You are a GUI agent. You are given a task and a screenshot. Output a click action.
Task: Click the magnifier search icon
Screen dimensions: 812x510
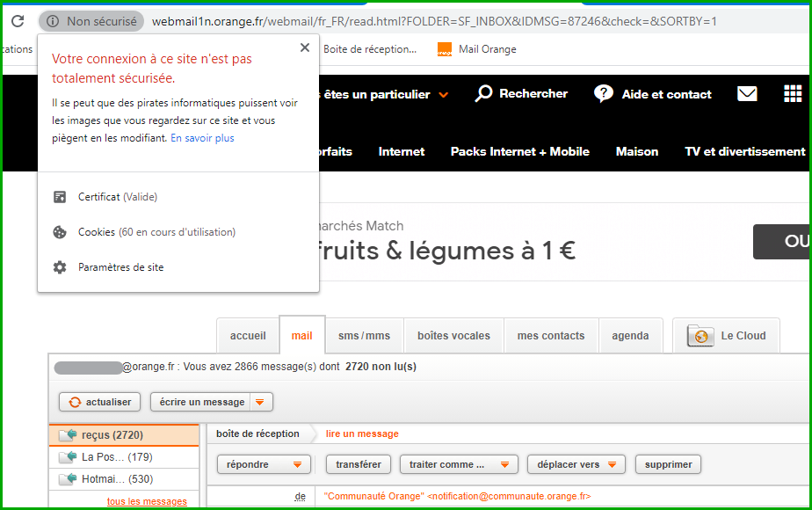(483, 94)
